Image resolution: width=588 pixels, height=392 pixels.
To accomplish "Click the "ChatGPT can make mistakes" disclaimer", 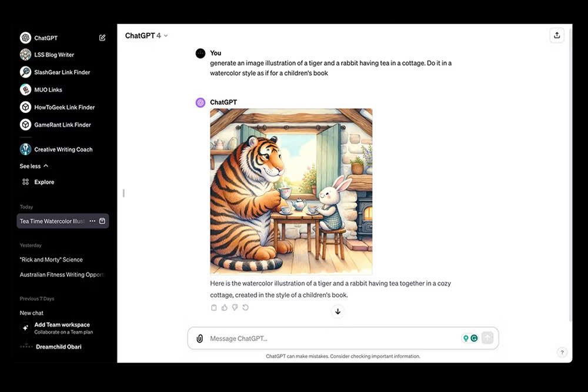I will click(343, 356).
